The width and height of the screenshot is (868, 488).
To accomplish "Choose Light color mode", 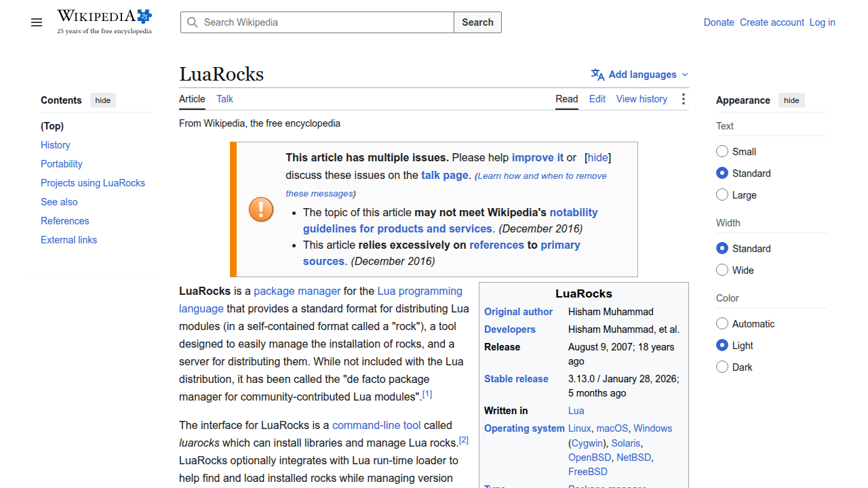I will [722, 346].
